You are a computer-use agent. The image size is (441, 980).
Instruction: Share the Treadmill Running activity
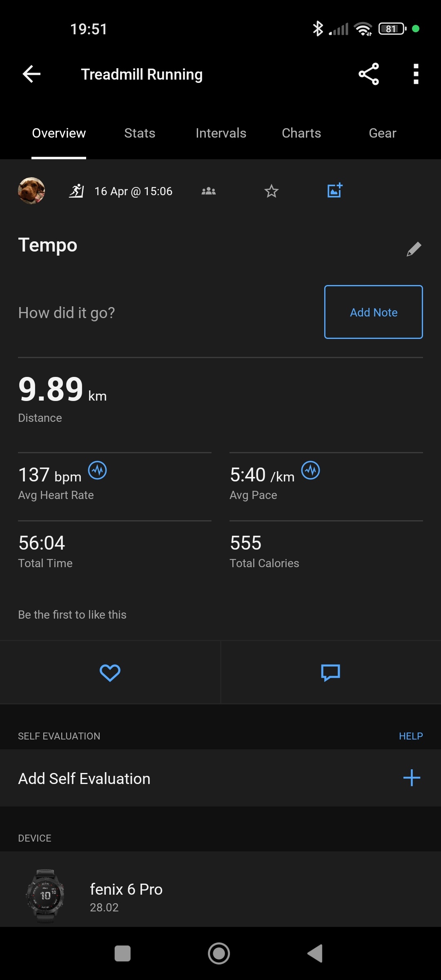pos(369,74)
